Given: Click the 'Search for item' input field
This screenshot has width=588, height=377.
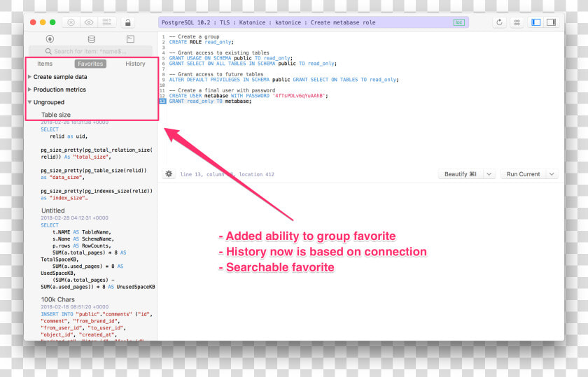Looking at the screenshot, I should [91, 51].
